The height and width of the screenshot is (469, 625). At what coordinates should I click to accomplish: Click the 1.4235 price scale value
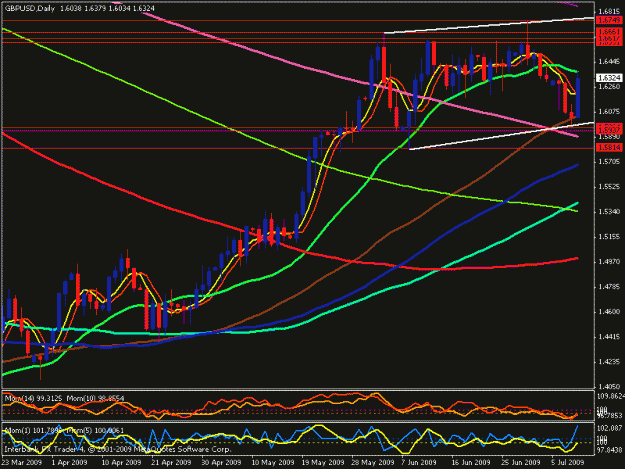pos(609,362)
